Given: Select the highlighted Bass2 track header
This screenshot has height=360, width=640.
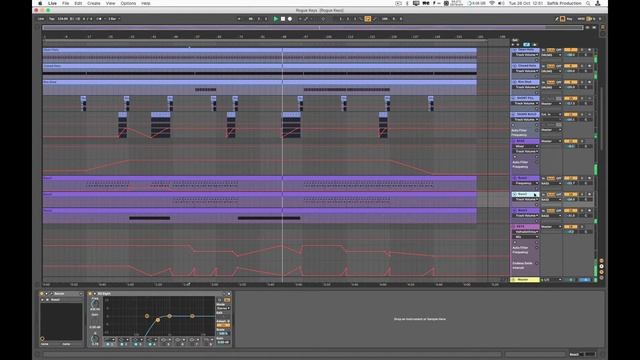Looking at the screenshot, I should pos(527,194).
